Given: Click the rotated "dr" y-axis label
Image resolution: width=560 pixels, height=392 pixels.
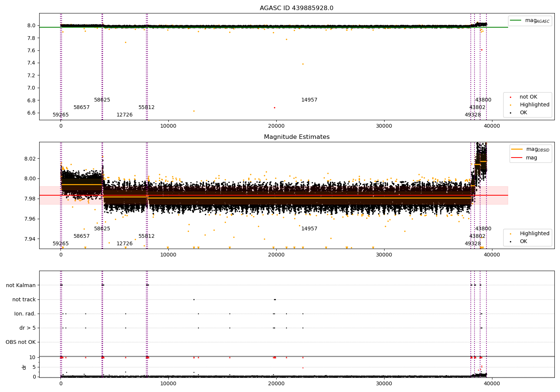Looking at the screenshot, I should click(x=24, y=367).
